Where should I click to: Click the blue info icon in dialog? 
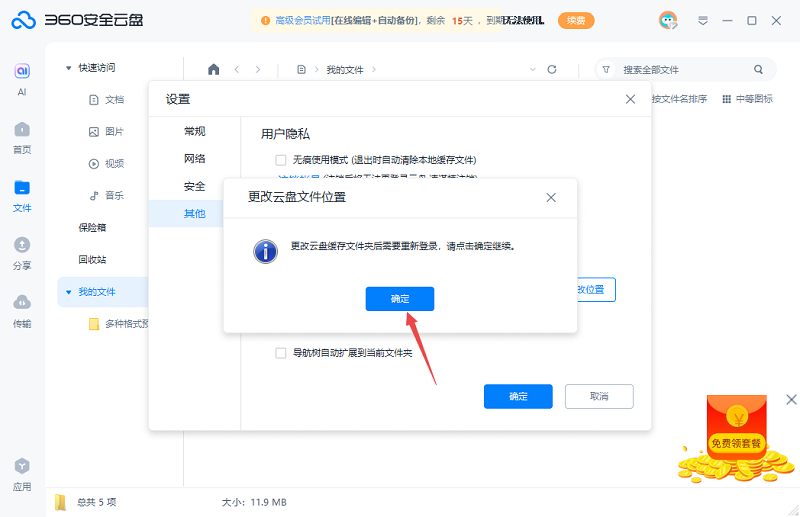[x=266, y=251]
